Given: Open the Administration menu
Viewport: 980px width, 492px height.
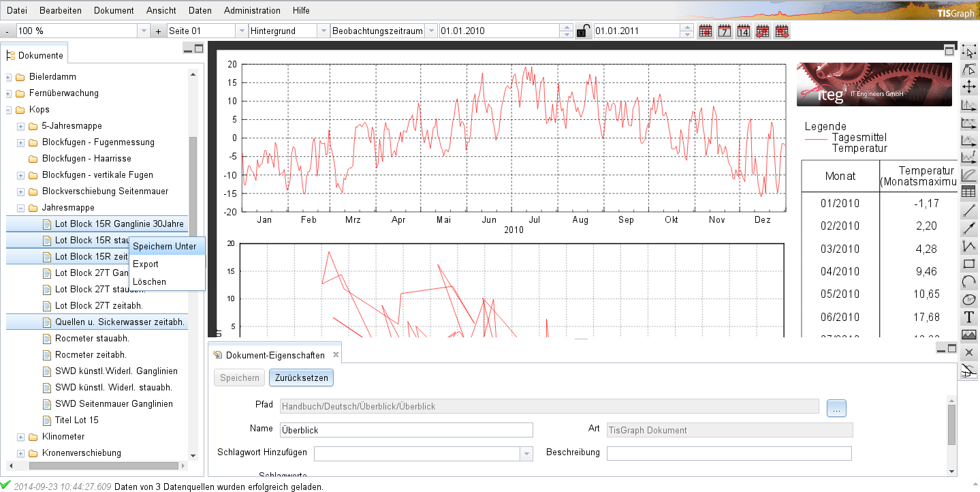Looking at the screenshot, I should point(252,10).
